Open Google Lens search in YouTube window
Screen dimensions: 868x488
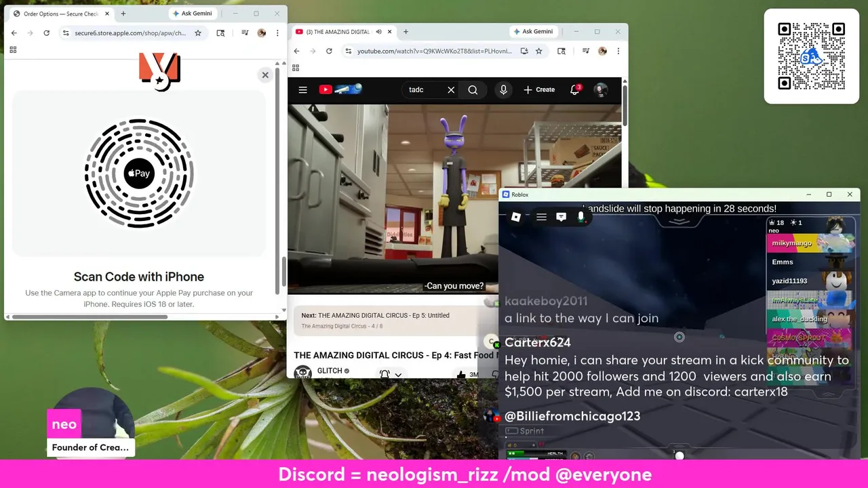click(x=561, y=51)
